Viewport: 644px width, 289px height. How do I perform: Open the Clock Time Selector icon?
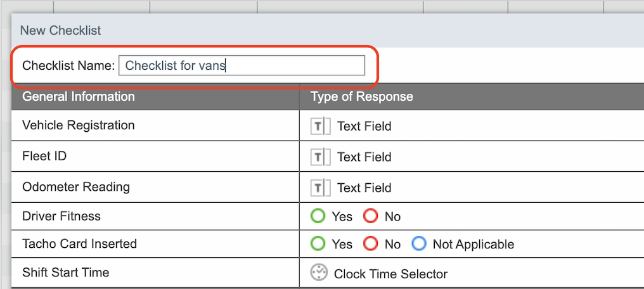(x=319, y=273)
